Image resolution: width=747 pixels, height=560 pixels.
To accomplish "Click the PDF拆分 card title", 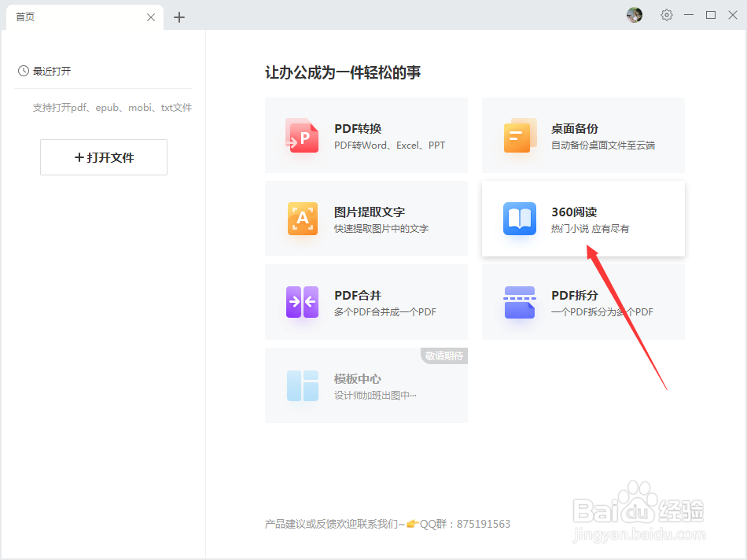I will click(x=575, y=296).
